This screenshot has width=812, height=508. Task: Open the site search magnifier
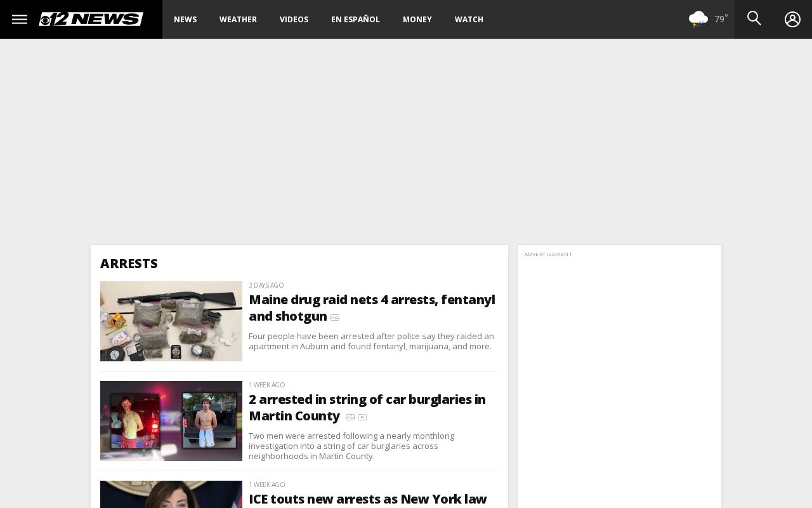754,18
